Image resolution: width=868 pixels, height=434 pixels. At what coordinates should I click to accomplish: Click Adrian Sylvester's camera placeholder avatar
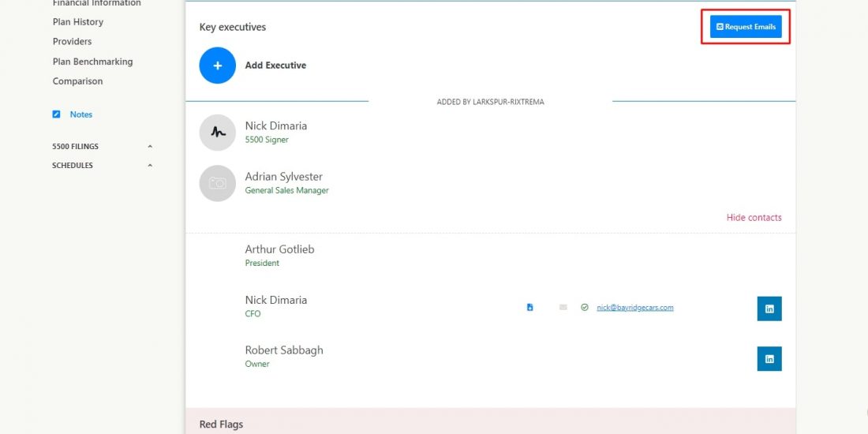tap(218, 183)
